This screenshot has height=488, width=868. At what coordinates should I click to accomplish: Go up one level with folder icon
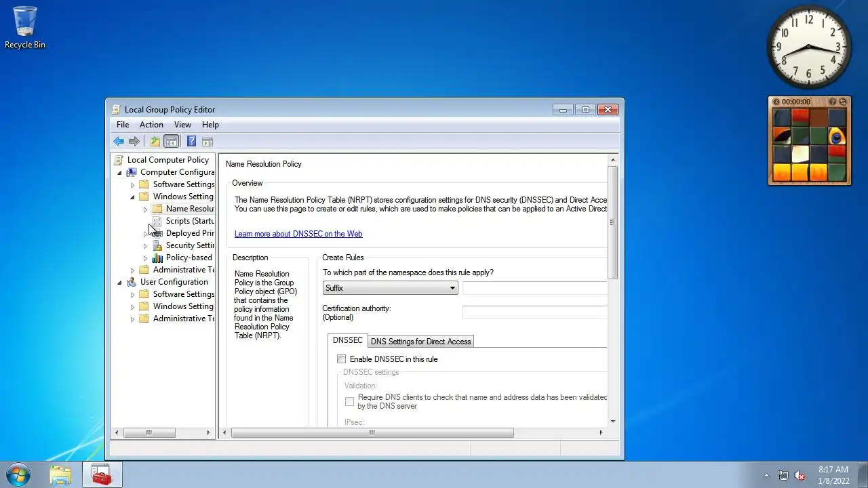click(155, 142)
